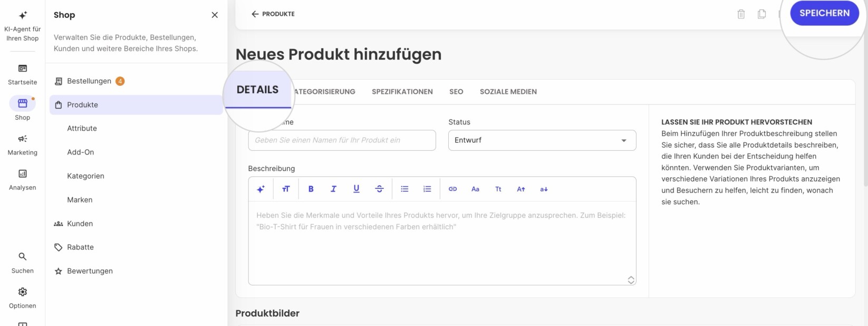Click the Produktbilder heading
The width and height of the screenshot is (868, 326).
coord(267,313)
